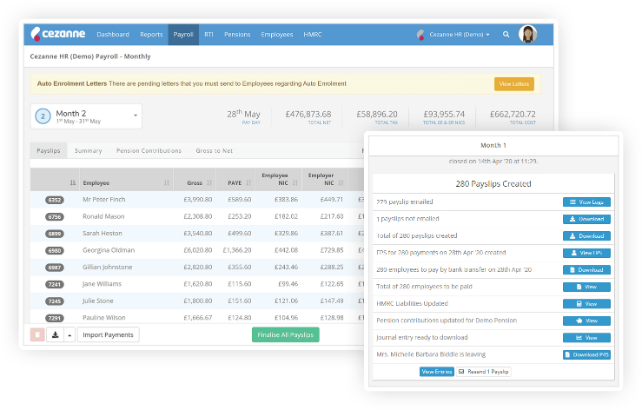Click the 6352 employee badge
This screenshot has width=642, height=410.
(x=54, y=200)
